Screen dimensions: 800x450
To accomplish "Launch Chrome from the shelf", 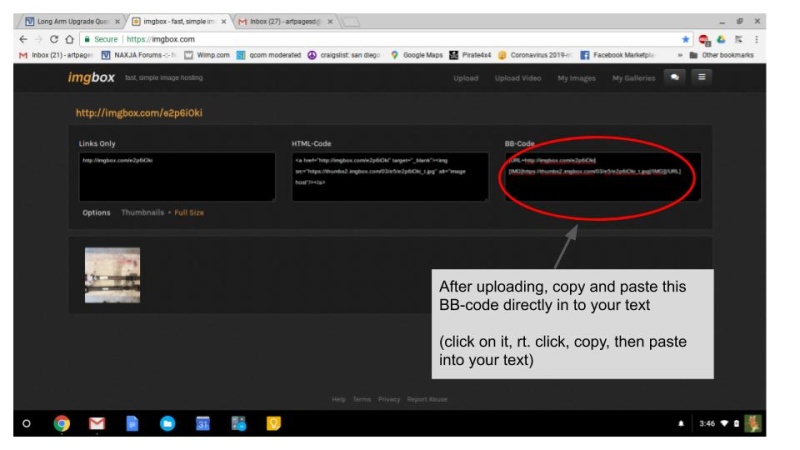I will (x=62, y=423).
